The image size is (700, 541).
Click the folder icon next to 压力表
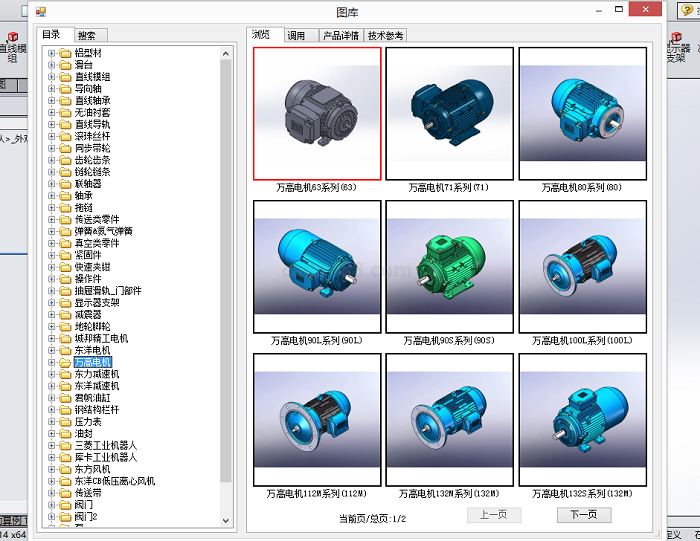(66, 422)
